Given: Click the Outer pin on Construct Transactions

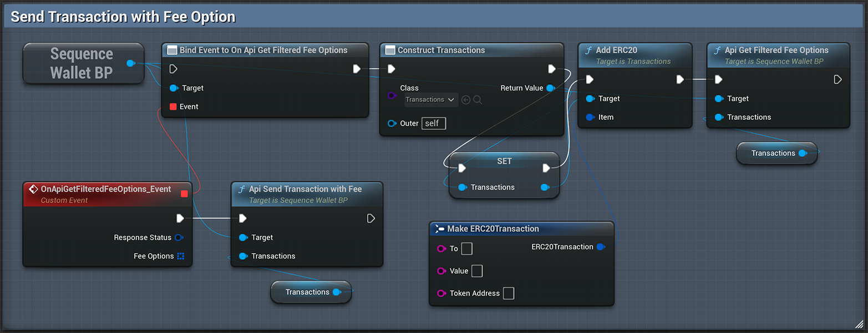Looking at the screenshot, I should tap(392, 123).
